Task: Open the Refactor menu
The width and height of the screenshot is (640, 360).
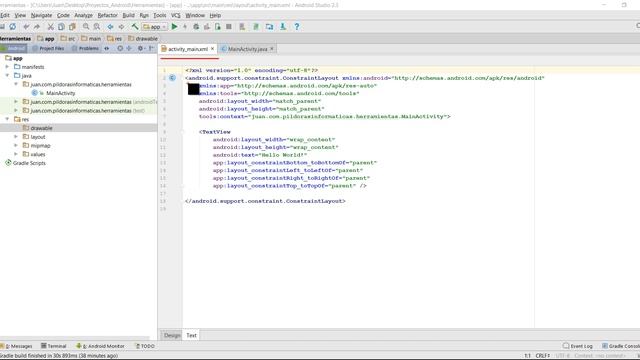Action: click(107, 15)
